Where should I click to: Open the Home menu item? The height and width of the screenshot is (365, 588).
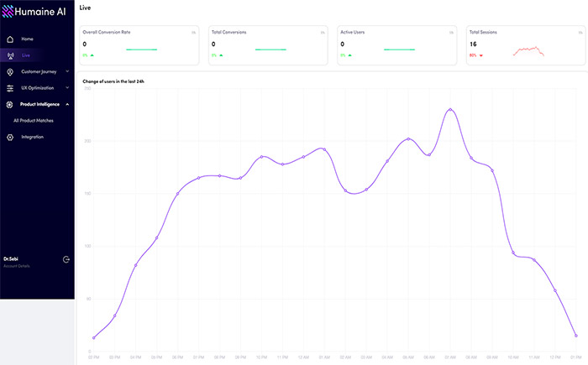[x=28, y=39]
